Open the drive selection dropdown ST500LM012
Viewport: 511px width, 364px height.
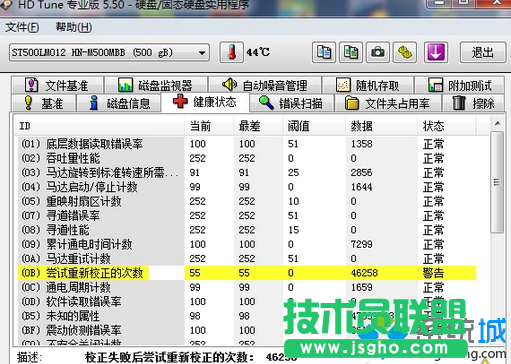[x=109, y=52]
